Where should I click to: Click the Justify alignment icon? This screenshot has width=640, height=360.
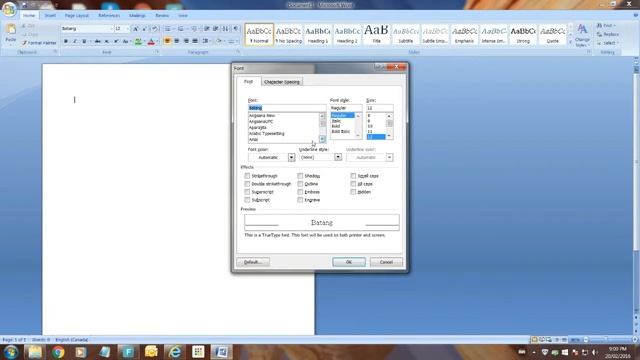(195, 41)
